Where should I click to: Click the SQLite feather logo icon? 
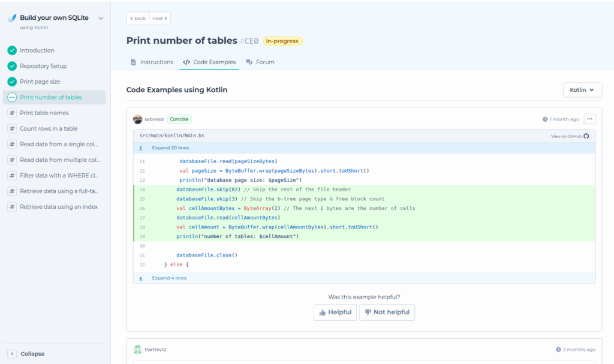12,18
